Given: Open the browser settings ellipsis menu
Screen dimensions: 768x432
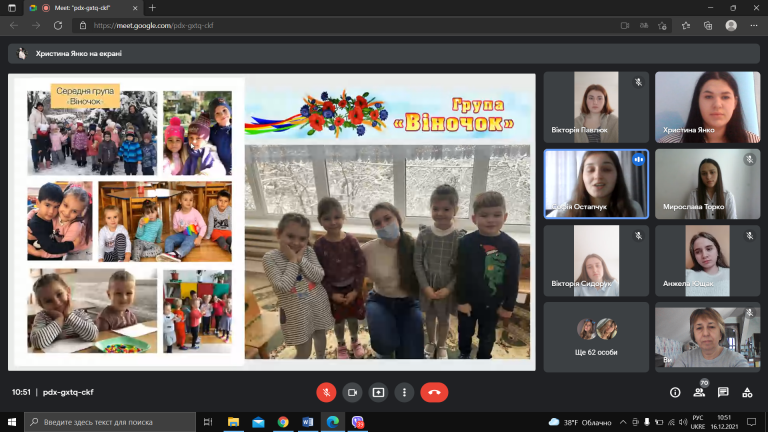Looking at the screenshot, I should pyautogui.click(x=754, y=25).
